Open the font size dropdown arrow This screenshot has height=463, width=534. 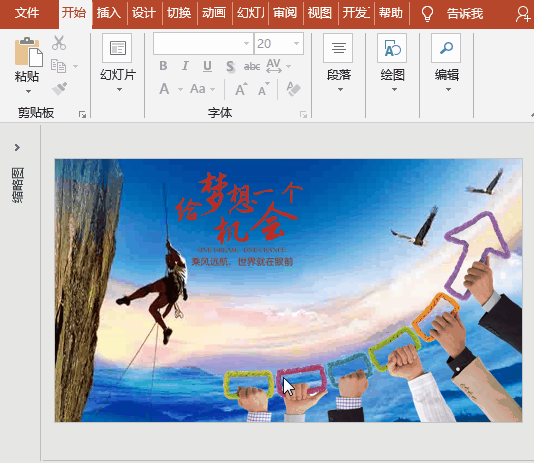coord(296,44)
